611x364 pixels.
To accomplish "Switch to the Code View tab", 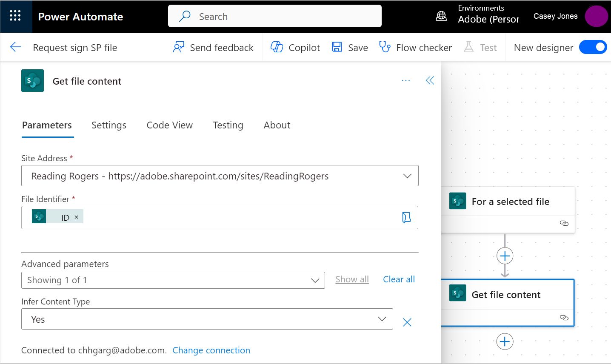I will (x=169, y=125).
